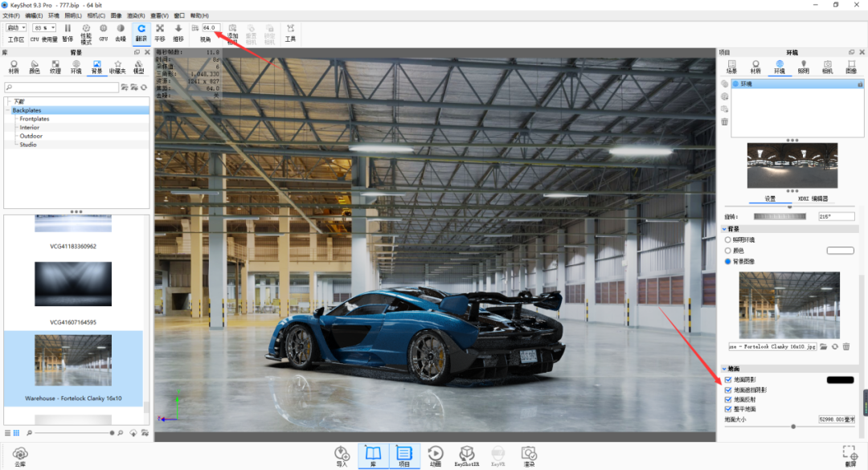This screenshot has width=868, height=470.
Task: Click 环境 list lock icon
Action: [x=860, y=84]
